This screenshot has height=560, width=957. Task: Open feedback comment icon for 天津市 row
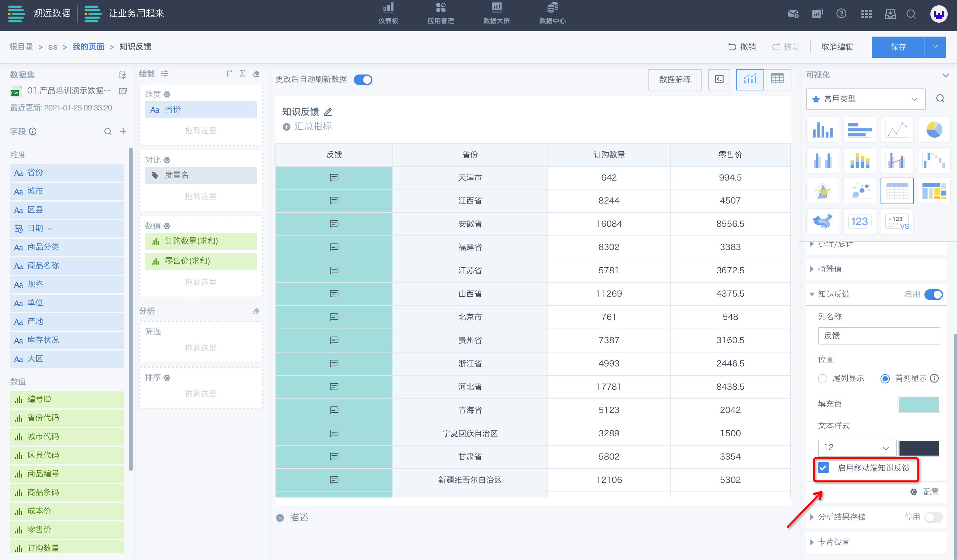click(x=334, y=177)
